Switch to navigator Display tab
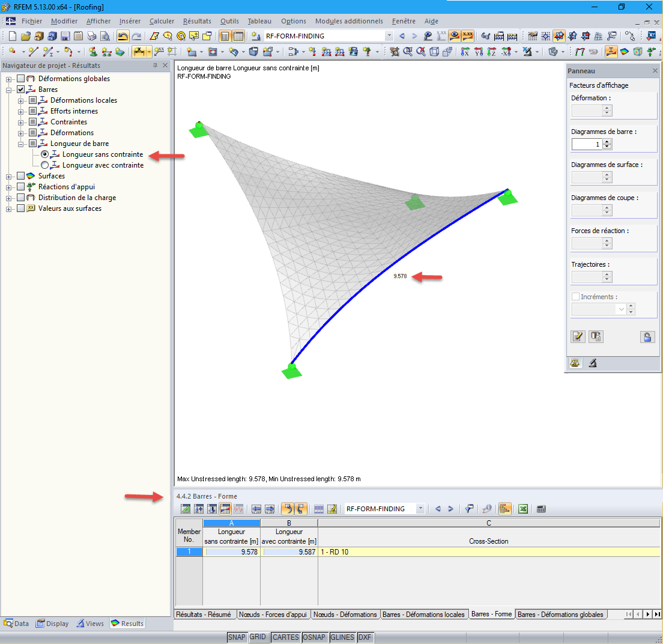663x644 pixels. tap(52, 624)
